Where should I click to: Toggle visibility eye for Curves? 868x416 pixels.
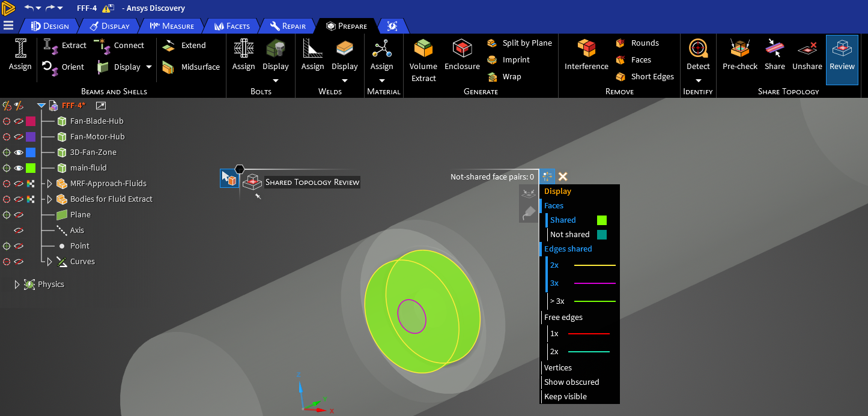(x=19, y=262)
